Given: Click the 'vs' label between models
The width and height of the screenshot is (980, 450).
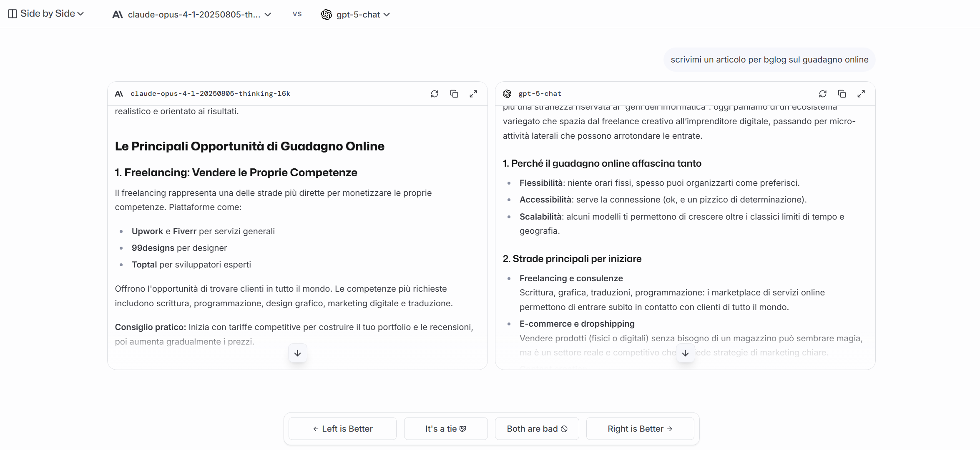Looking at the screenshot, I should (x=297, y=14).
